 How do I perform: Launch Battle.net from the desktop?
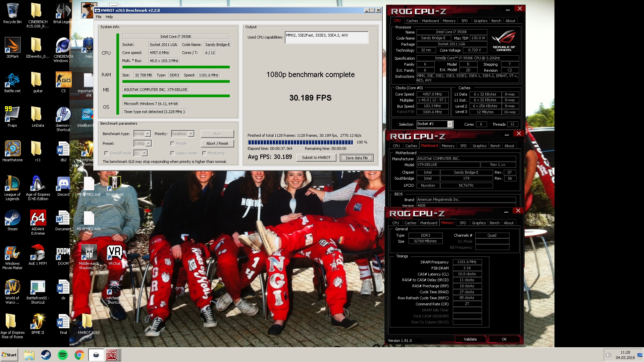point(12,82)
